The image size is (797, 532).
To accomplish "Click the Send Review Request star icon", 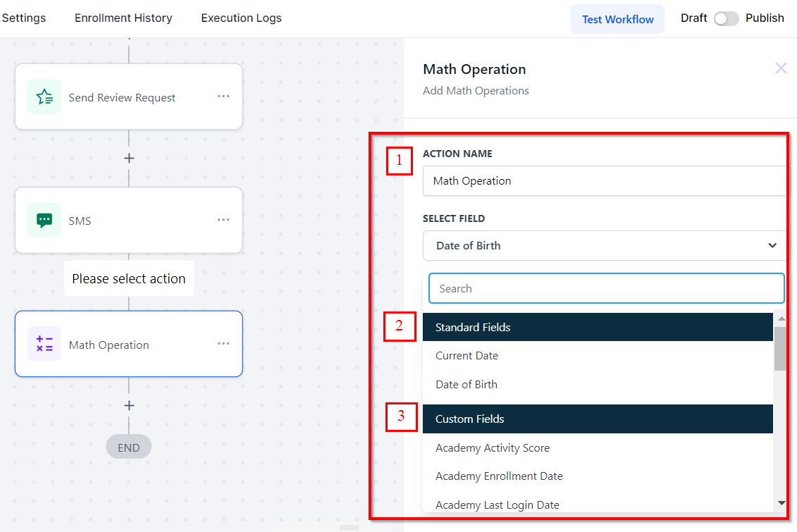I will click(44, 97).
